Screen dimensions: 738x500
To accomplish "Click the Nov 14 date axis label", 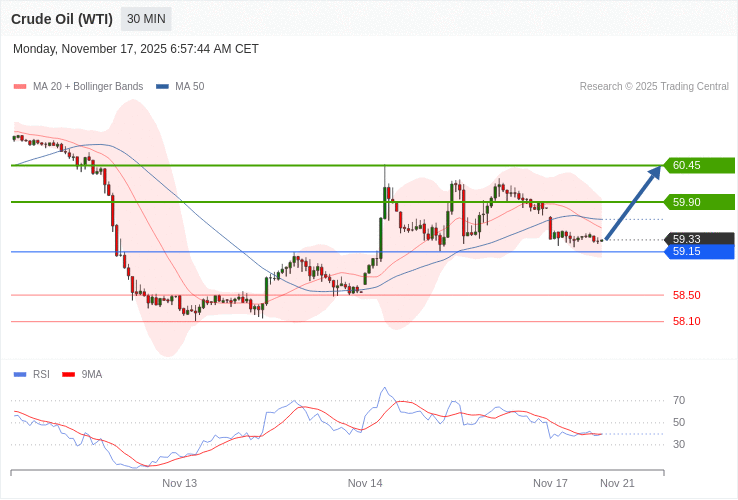I will click(x=365, y=483).
